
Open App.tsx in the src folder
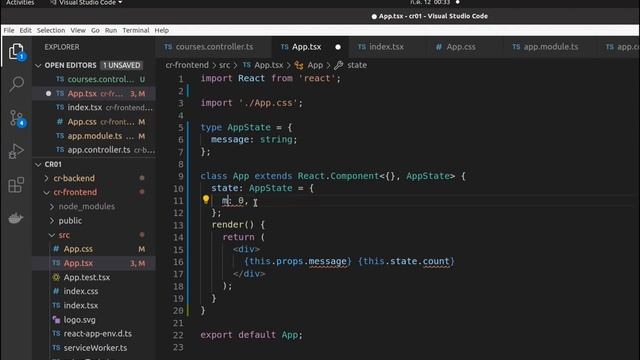[x=94, y=263]
